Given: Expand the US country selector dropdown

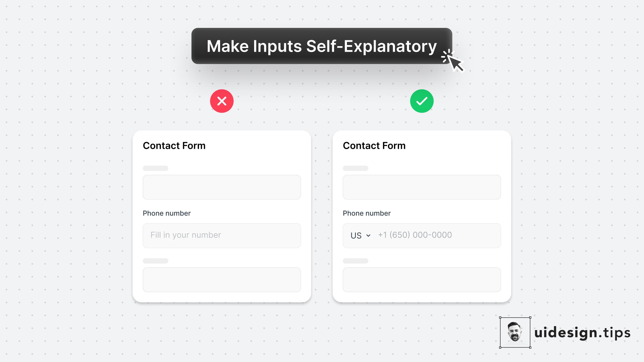Looking at the screenshot, I should [360, 235].
